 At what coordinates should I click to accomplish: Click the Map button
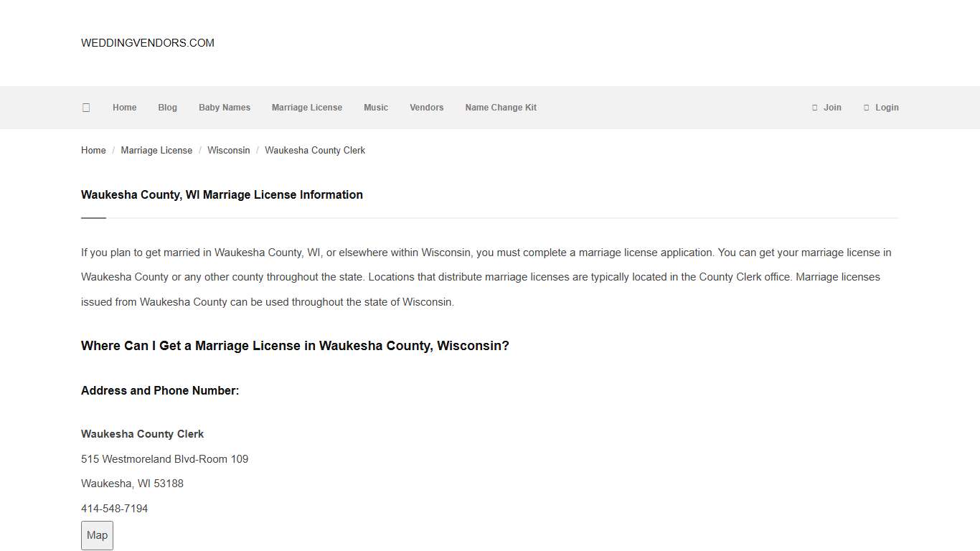(x=97, y=535)
